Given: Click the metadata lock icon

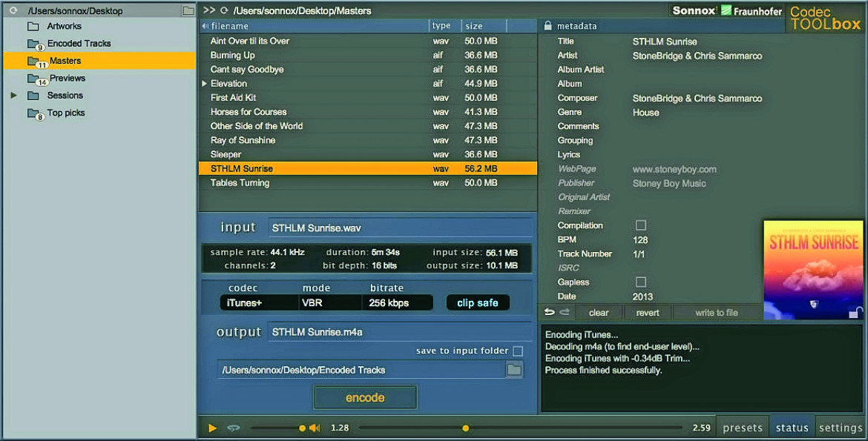Looking at the screenshot, I should [548, 25].
